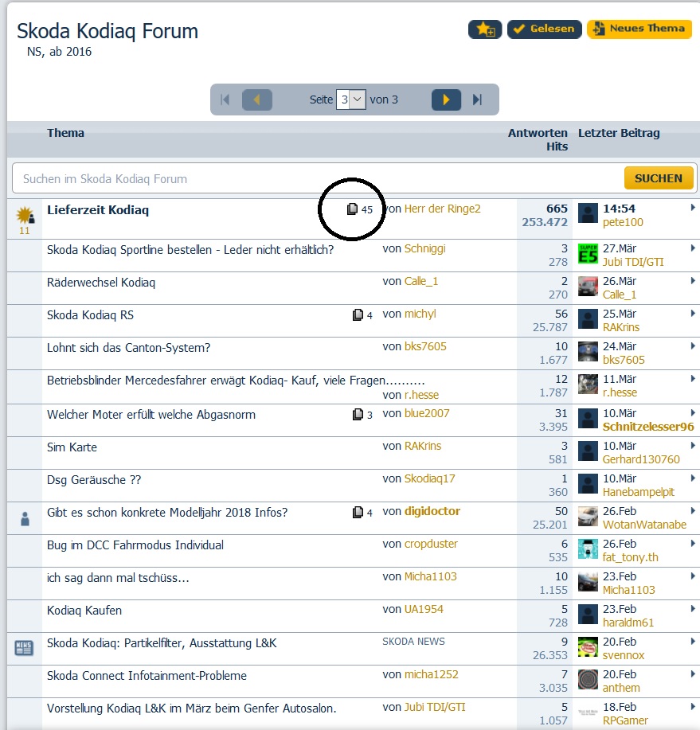Open the Seite page number dropdown
Image resolution: width=700 pixels, height=730 pixels.
[x=351, y=100]
